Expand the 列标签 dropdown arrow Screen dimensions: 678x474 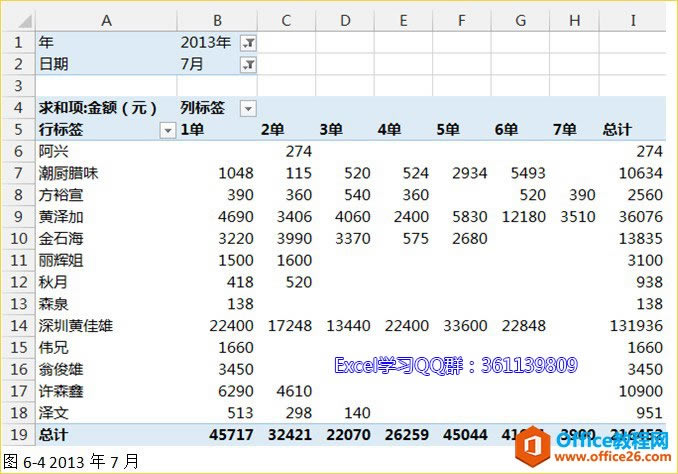(248, 108)
